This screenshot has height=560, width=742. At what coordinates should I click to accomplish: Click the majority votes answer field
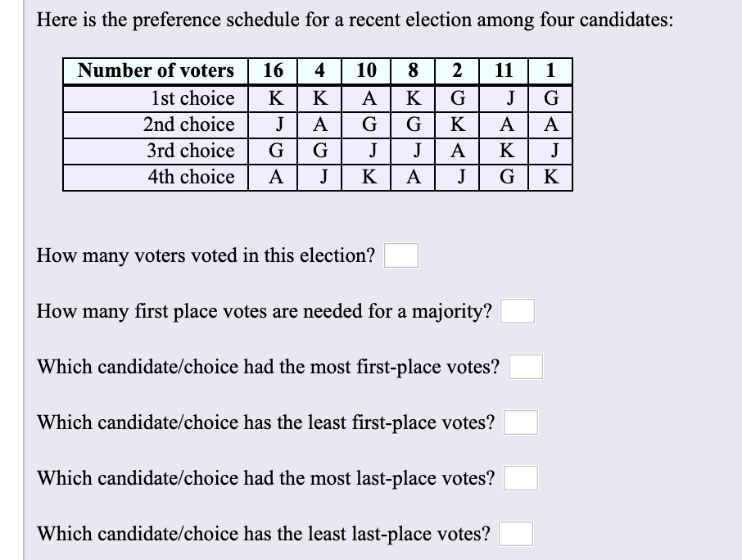pyautogui.click(x=517, y=311)
